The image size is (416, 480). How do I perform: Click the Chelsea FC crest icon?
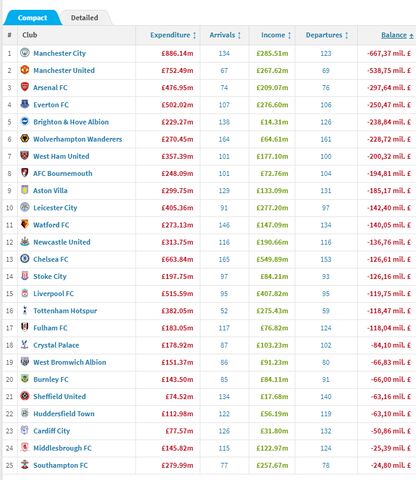[25, 259]
